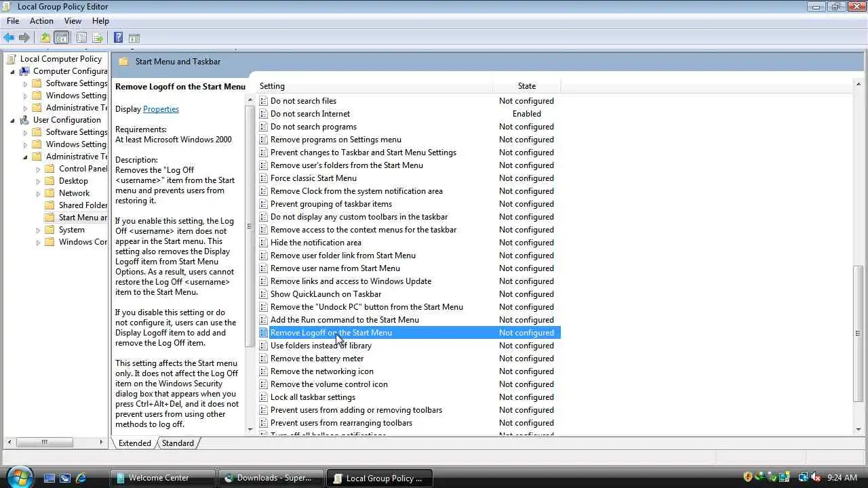Click the security shield tray icon
This screenshot has height=488, width=868.
748,477
